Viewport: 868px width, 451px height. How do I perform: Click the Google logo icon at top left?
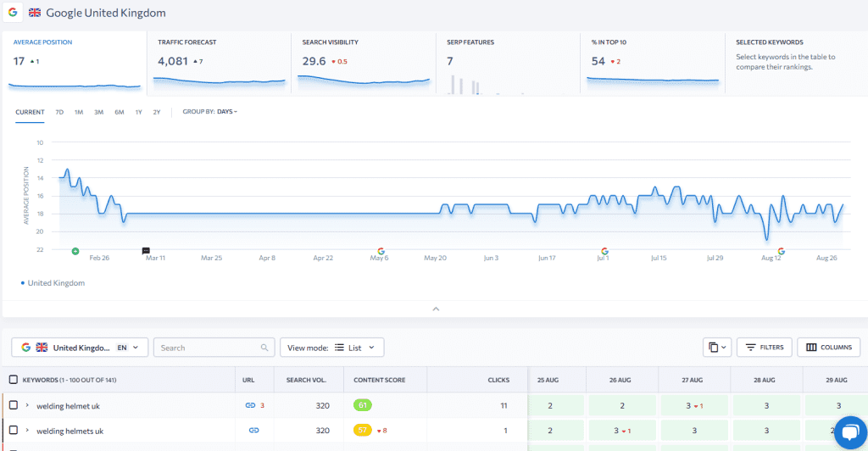tap(13, 12)
